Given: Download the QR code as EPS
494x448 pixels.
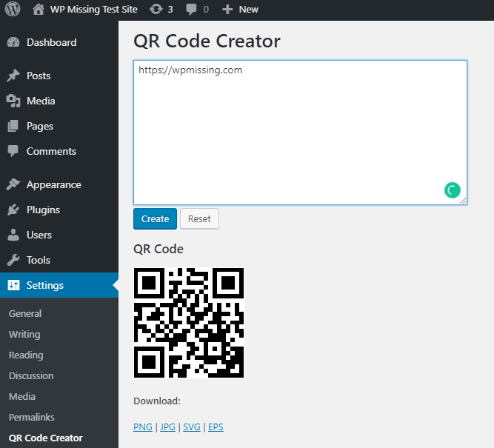Looking at the screenshot, I should tap(216, 427).
